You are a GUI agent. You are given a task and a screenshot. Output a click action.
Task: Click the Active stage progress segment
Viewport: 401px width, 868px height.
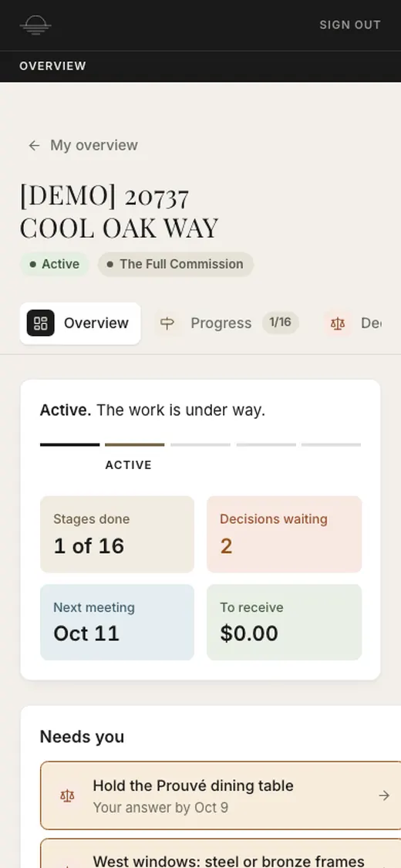pyautogui.click(x=134, y=444)
